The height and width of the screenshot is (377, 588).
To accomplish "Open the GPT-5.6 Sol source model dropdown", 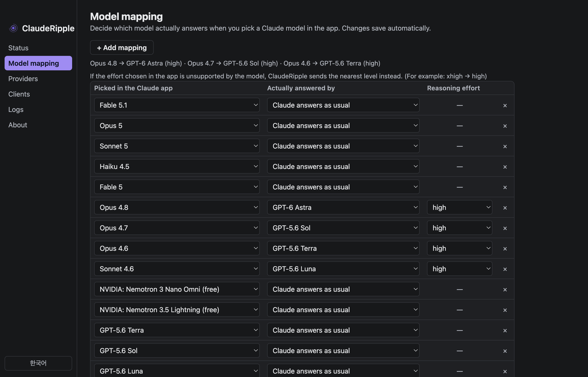I will [x=177, y=350].
